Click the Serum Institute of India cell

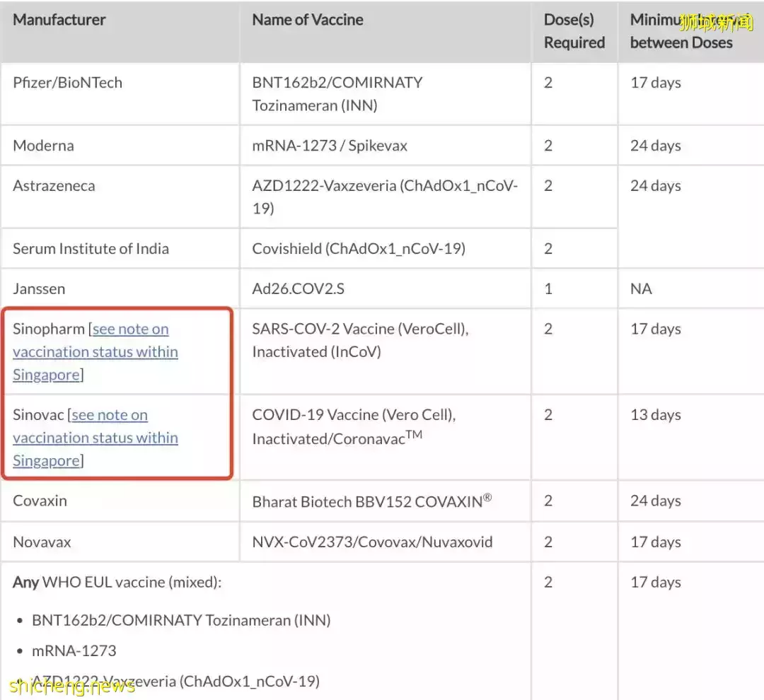coord(91,249)
